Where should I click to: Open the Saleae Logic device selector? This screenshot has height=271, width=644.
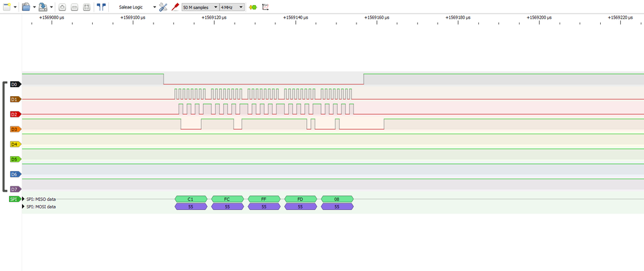coord(137,7)
